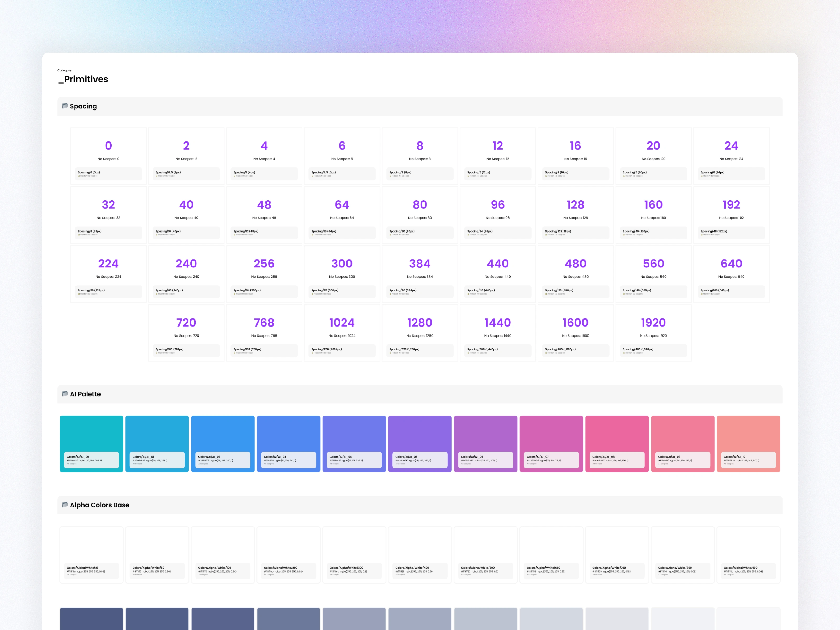
Task: Click the Colors/Alpha/White/25 swatch card
Action: click(91, 554)
